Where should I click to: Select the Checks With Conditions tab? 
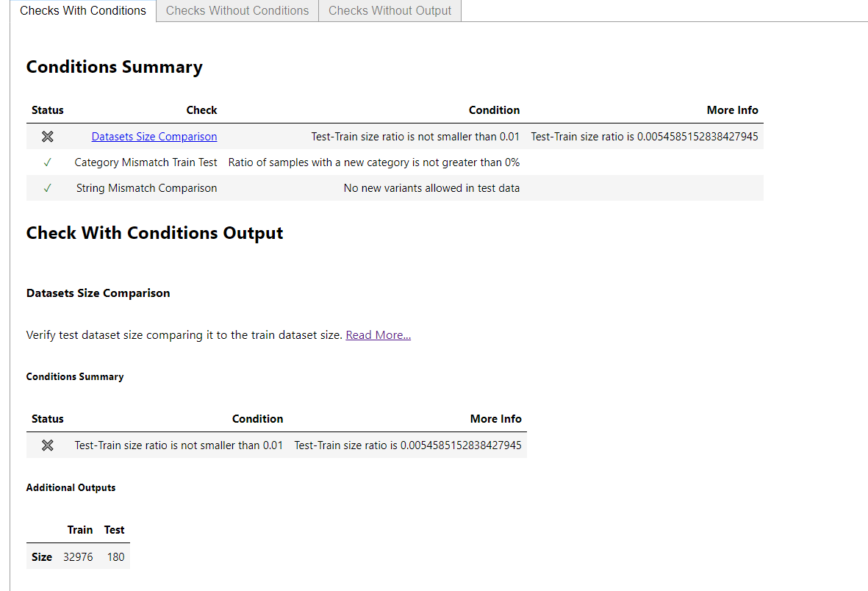(x=82, y=10)
